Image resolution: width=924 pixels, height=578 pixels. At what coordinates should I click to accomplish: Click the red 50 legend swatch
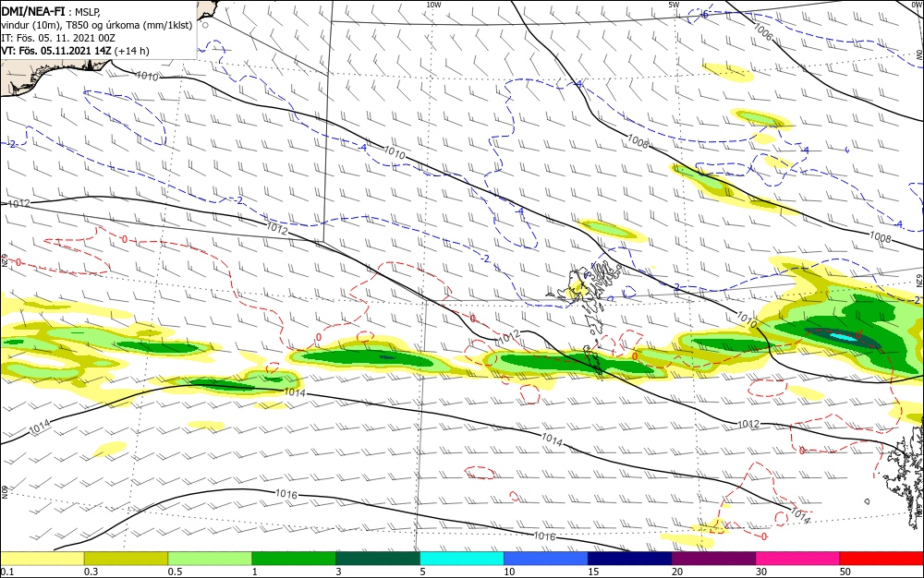(881, 559)
